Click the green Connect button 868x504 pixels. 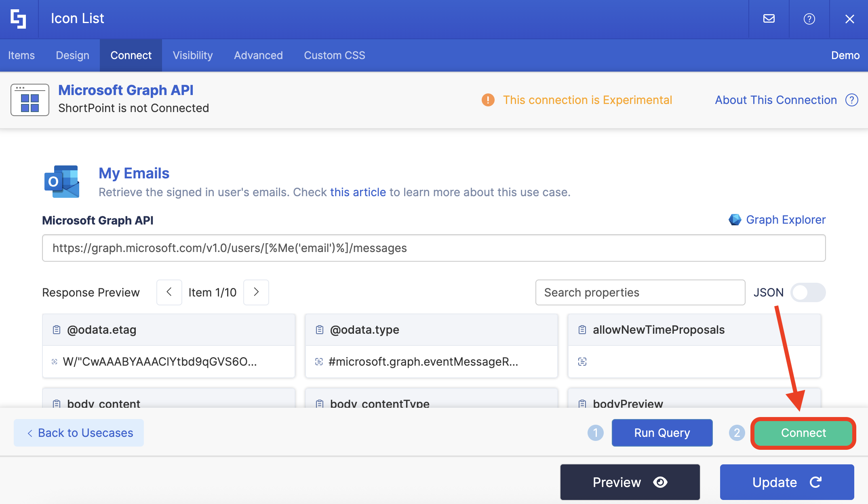click(x=803, y=433)
